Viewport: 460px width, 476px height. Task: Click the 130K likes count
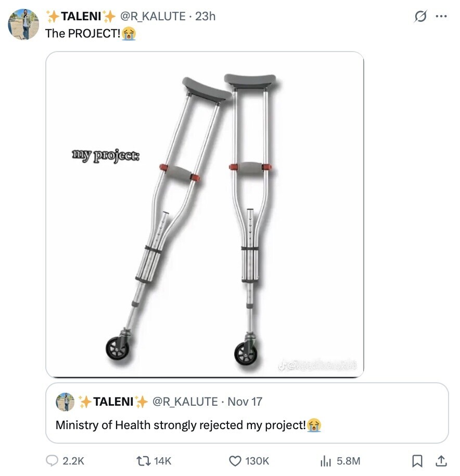[x=257, y=461]
